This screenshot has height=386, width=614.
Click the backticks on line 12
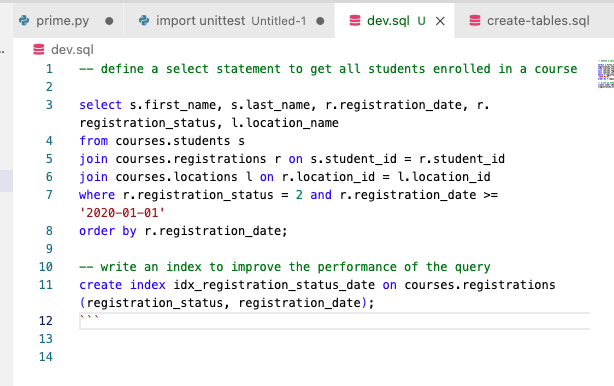[89, 318]
